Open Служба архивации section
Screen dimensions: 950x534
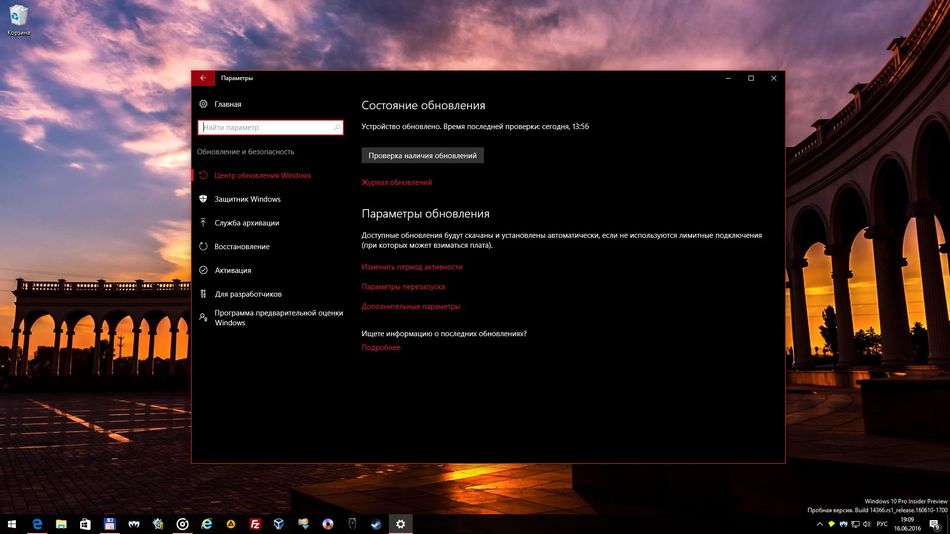coord(247,222)
